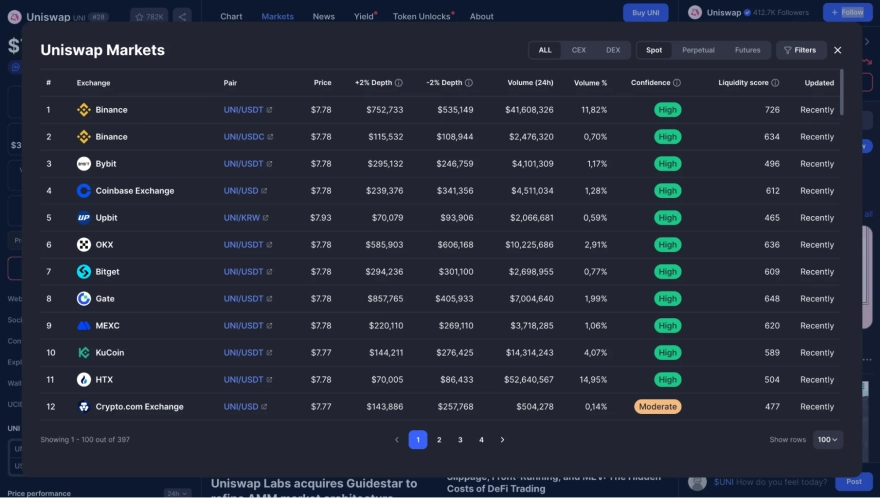Select the DEX market filter
Viewport: 880px width, 498px height.
[x=613, y=50]
